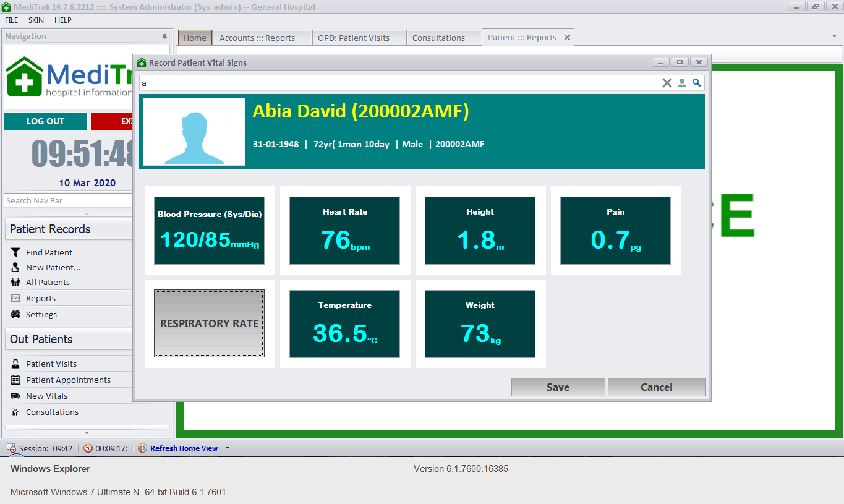Click the magnifier search icon in patient search
Screen dimensions: 844x504
coord(696,83)
